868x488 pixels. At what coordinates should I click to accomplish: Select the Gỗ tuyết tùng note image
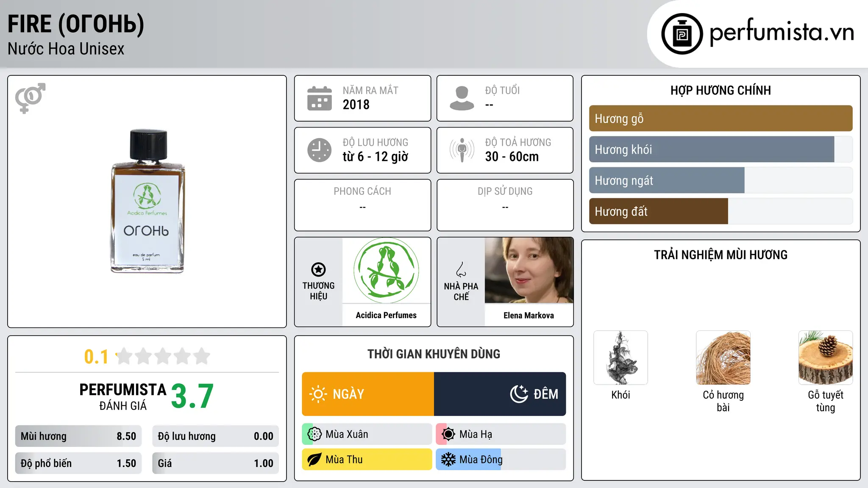pos(826,358)
